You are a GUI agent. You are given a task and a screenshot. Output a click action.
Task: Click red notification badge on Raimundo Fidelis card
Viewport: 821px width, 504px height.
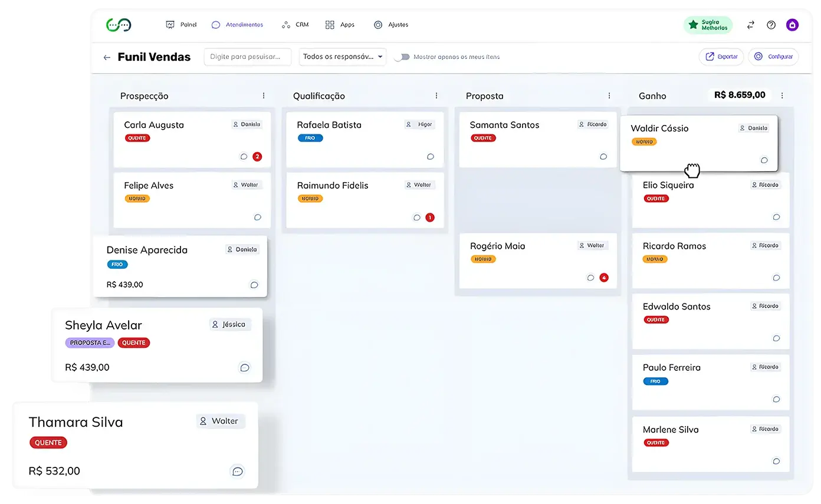pyautogui.click(x=430, y=218)
